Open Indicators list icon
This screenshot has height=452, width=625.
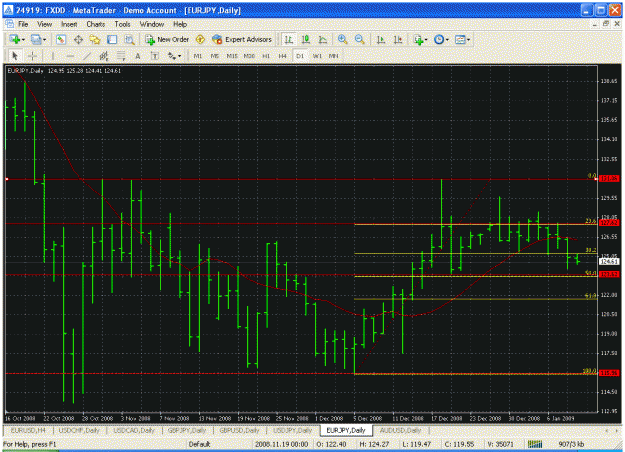418,39
